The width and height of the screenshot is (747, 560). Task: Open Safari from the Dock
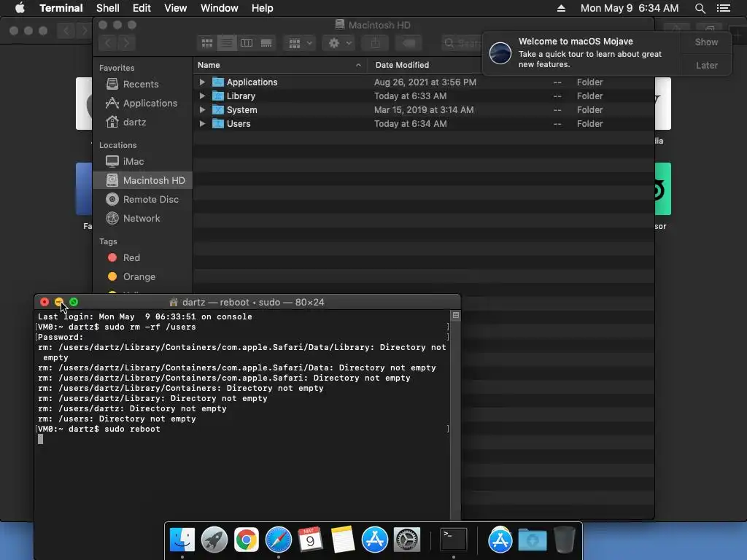point(278,540)
